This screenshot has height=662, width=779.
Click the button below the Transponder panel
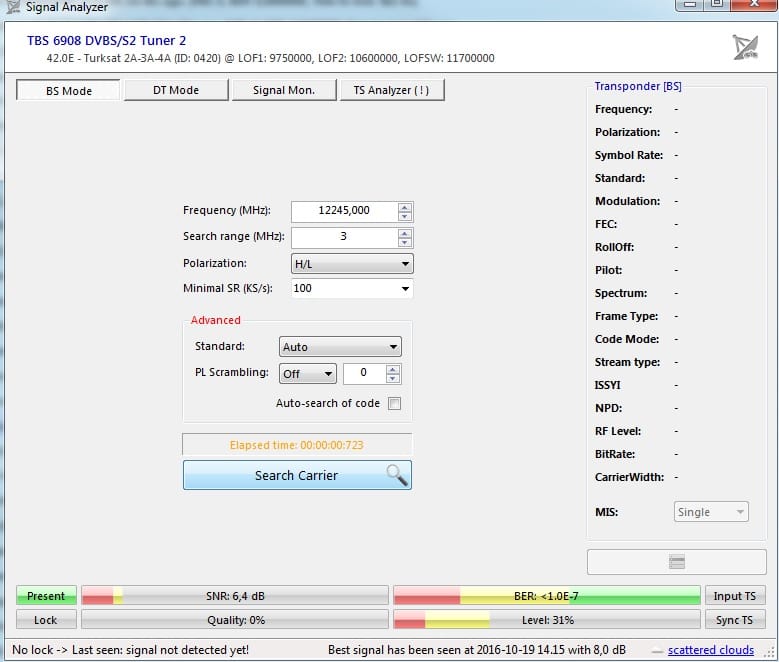tap(677, 562)
